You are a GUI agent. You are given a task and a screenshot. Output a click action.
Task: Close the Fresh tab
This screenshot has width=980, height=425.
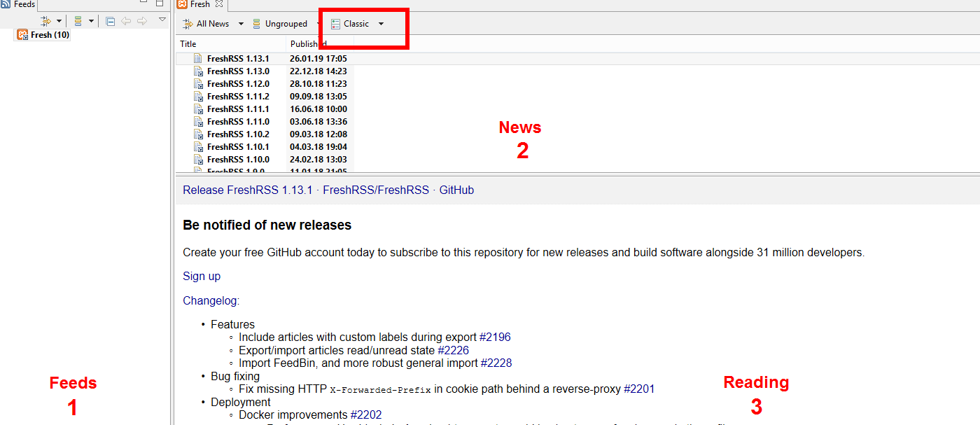pos(218,4)
